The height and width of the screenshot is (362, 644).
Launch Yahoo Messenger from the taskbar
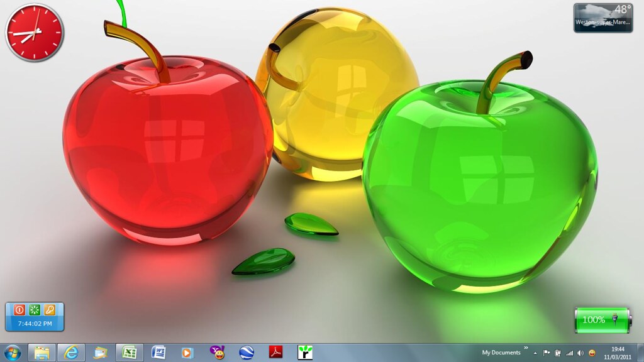click(x=218, y=353)
